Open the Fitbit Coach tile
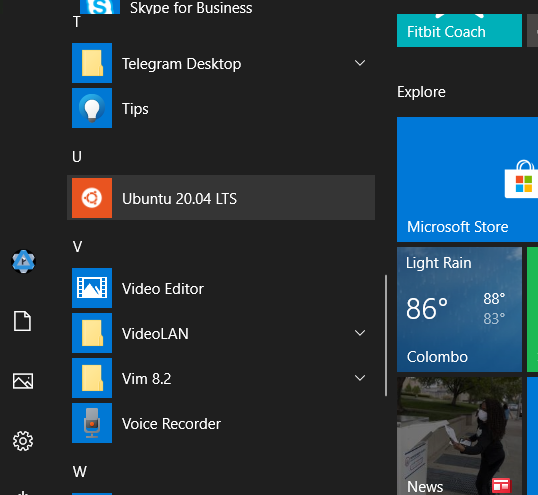The image size is (538, 495). tap(459, 30)
